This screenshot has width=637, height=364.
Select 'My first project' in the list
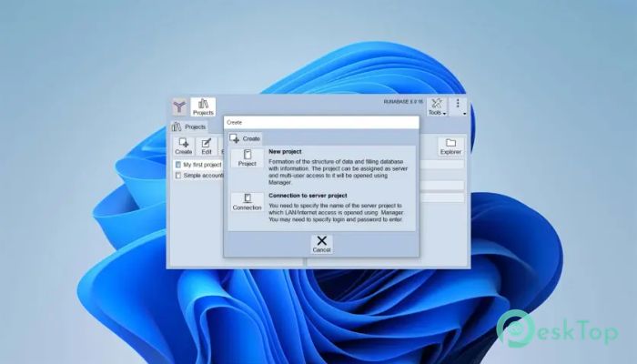[198, 165]
